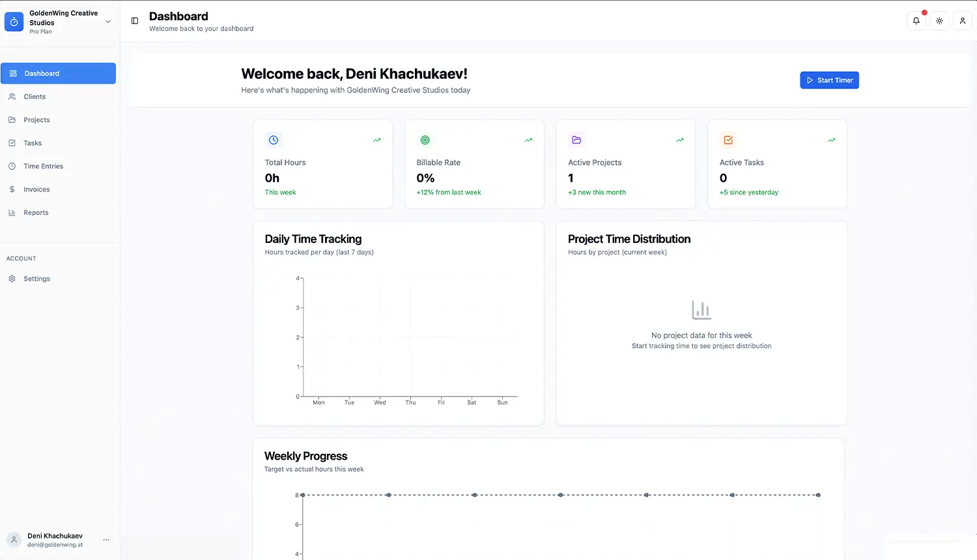Start the timer
The image size is (977, 560).
click(x=829, y=80)
